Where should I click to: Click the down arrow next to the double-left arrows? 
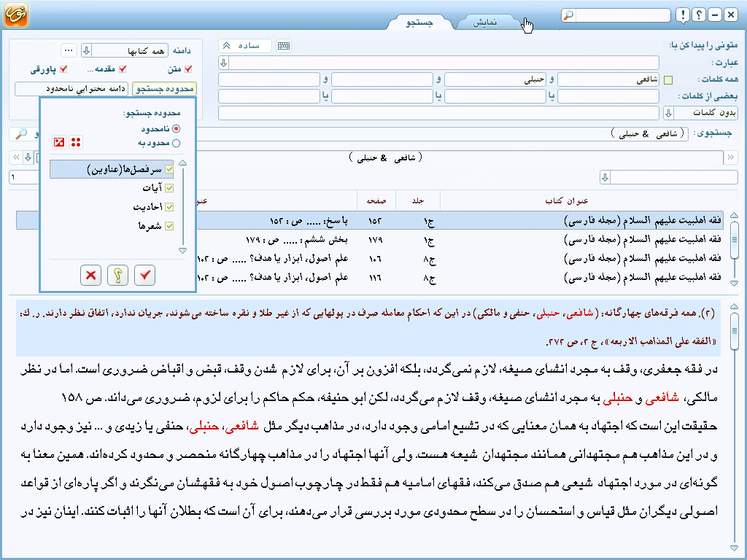click(x=28, y=157)
